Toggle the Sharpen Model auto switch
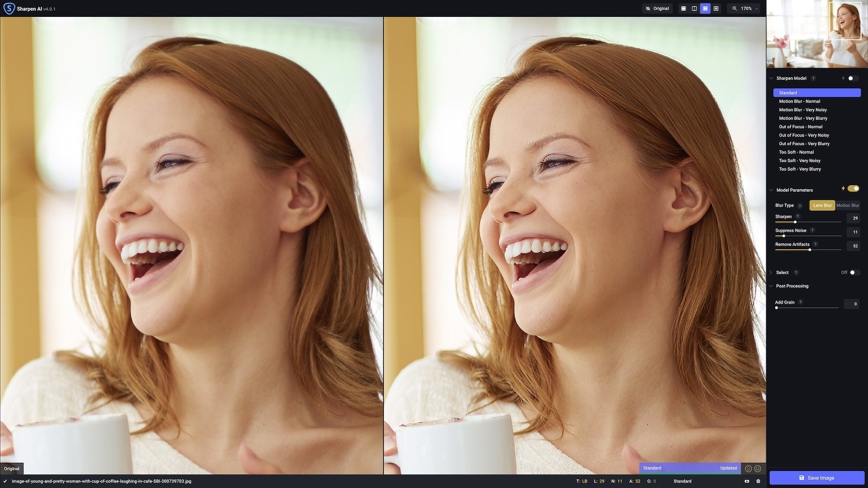The height and width of the screenshot is (488, 868). click(852, 79)
